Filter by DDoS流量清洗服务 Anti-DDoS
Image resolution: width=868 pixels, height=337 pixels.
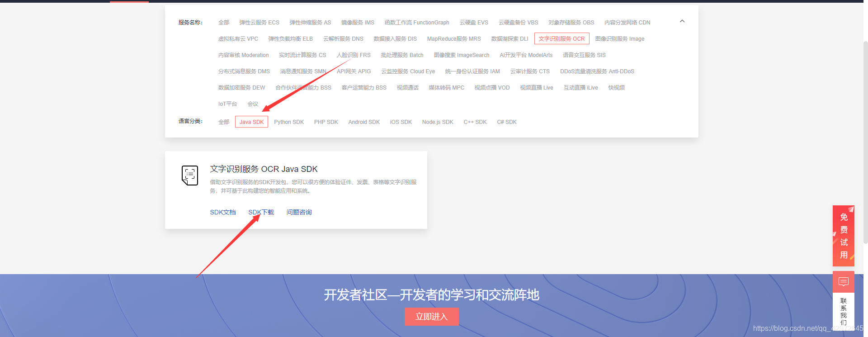click(597, 71)
